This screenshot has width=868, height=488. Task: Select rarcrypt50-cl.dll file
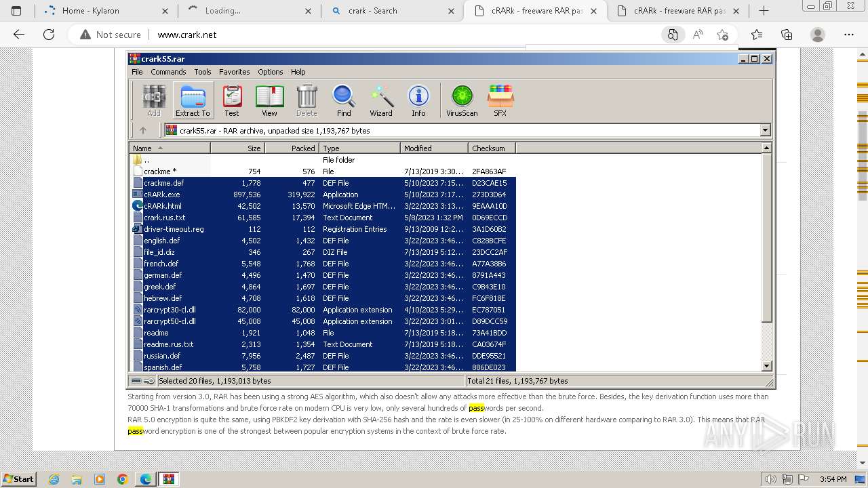tap(323, 321)
